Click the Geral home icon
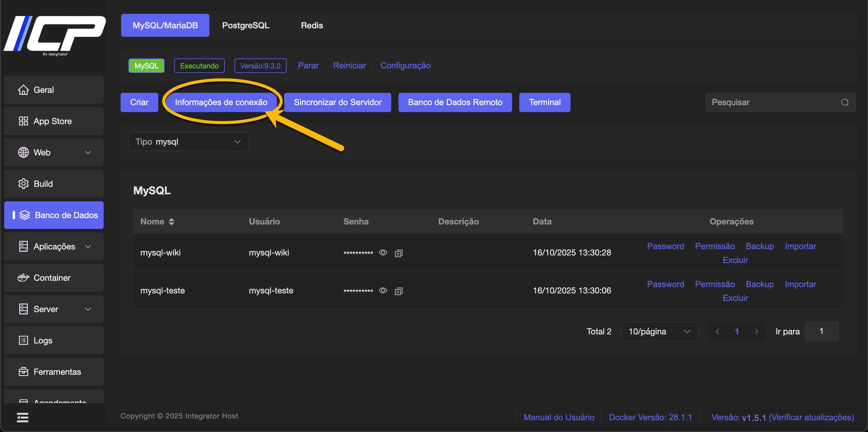Viewport: 868px width, 432px height. (x=23, y=90)
